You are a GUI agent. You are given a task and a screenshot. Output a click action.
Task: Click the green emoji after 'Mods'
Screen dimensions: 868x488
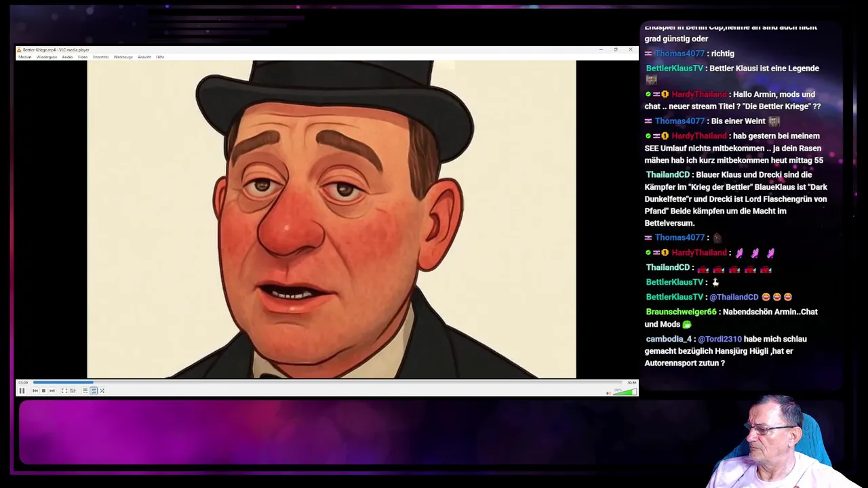(x=686, y=325)
